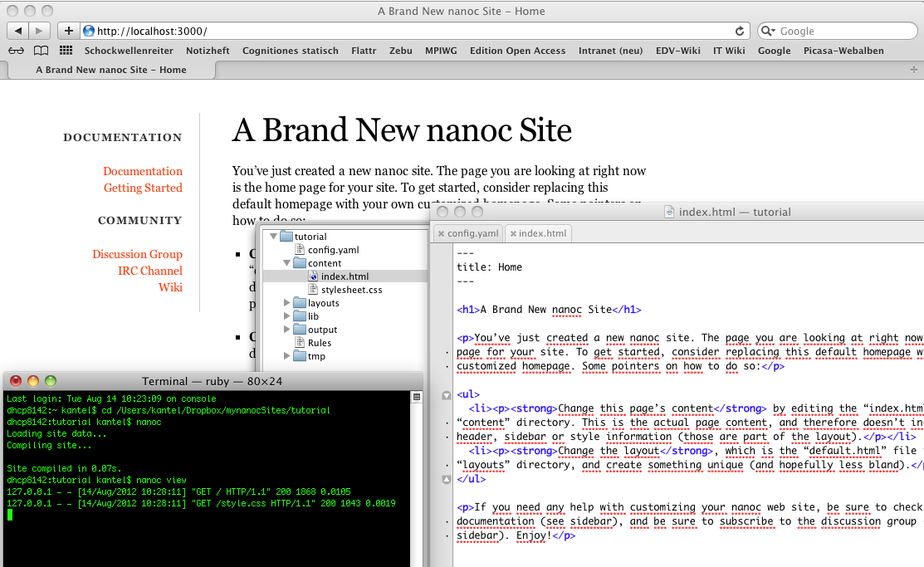Image resolution: width=924 pixels, height=567 pixels.
Task: Follow the IRC Channel link
Action: (x=149, y=271)
